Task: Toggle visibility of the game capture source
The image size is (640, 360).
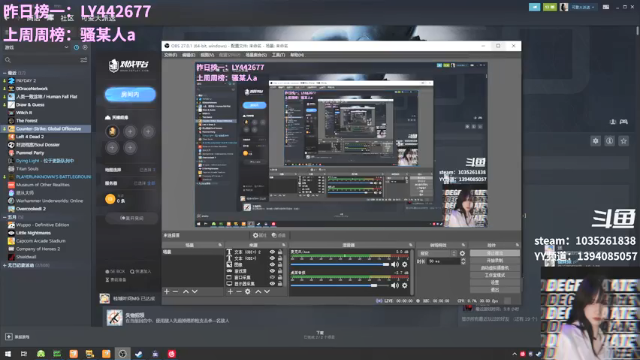Action: coord(272,271)
